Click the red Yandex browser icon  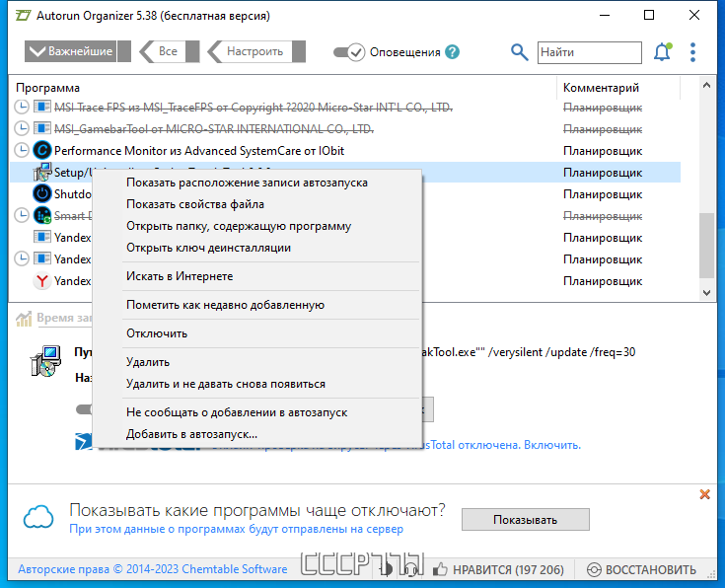[x=42, y=281]
